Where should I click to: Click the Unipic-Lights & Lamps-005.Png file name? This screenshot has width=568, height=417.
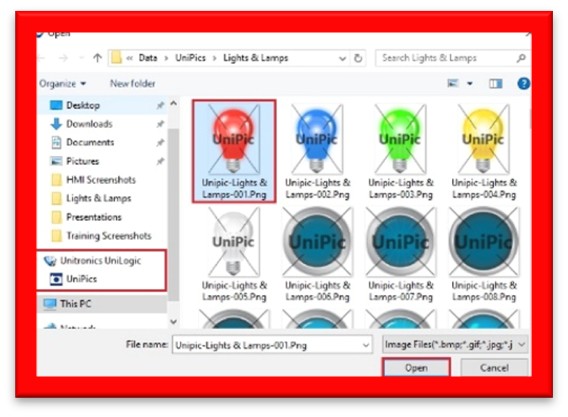point(234,291)
